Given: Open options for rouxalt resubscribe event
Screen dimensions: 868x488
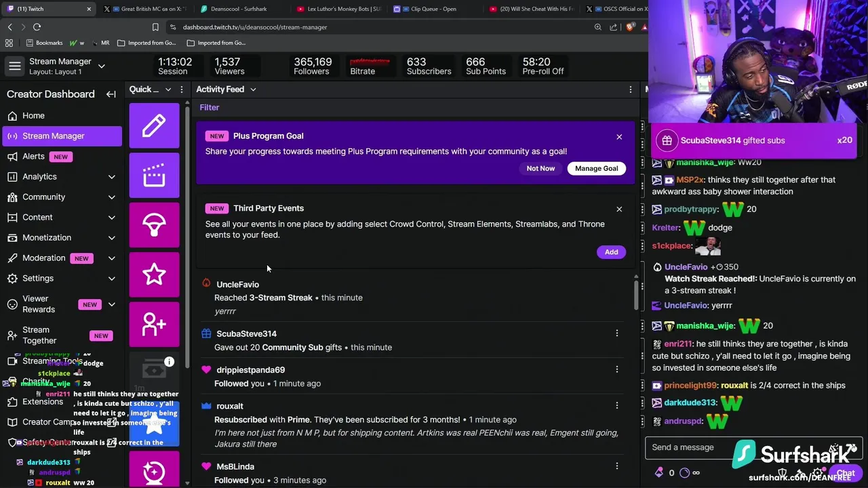Looking at the screenshot, I should (x=616, y=405).
